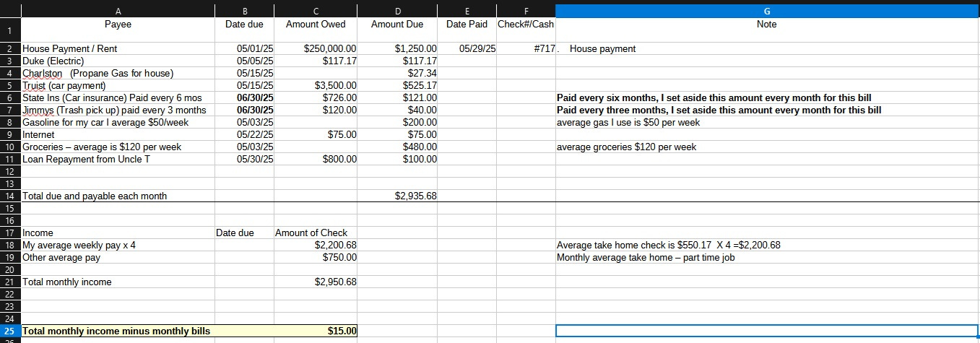This screenshot has height=343, width=980.
Task: Click the 'Amount Owed' heading cell
Action: point(316,30)
